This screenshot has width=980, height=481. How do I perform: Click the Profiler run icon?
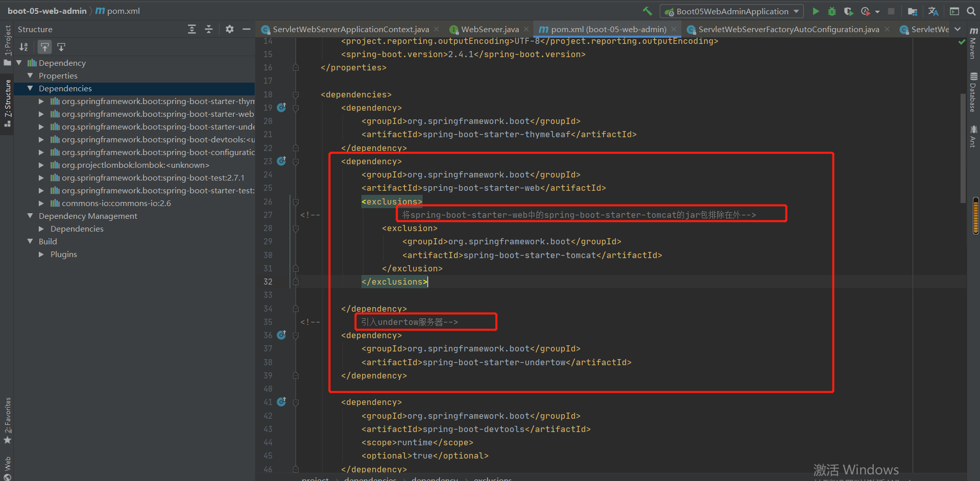point(865,11)
